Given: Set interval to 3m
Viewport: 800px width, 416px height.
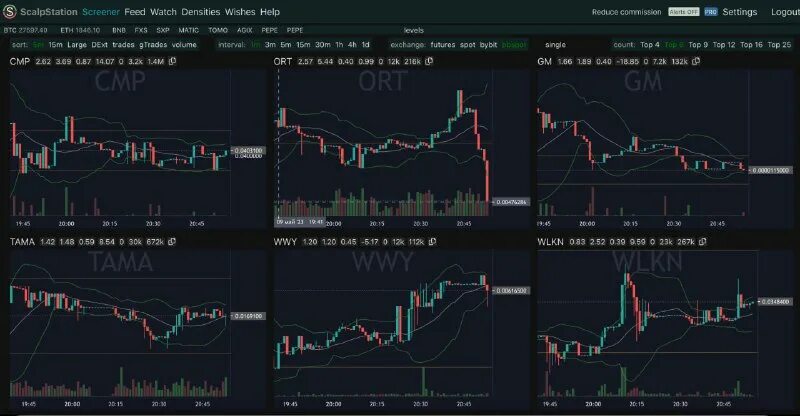Looking at the screenshot, I should click(x=270, y=44).
